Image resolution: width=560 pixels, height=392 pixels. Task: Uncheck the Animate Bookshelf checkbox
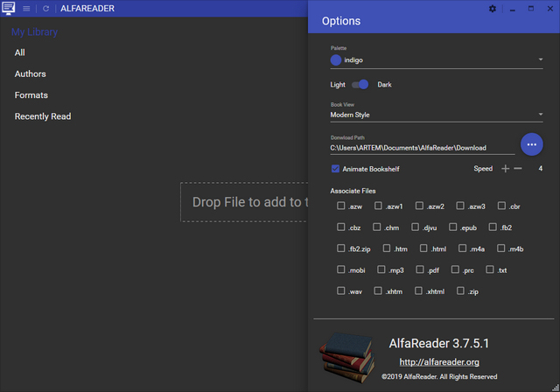335,168
